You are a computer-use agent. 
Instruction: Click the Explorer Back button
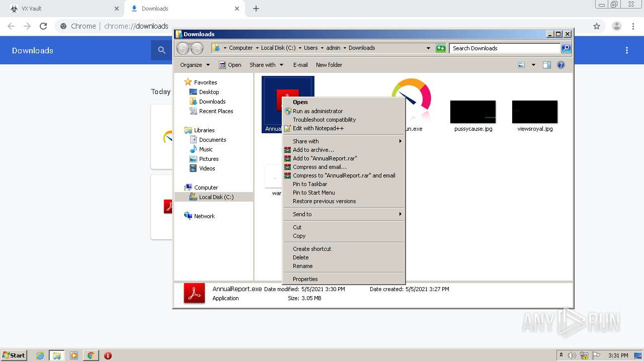click(183, 48)
